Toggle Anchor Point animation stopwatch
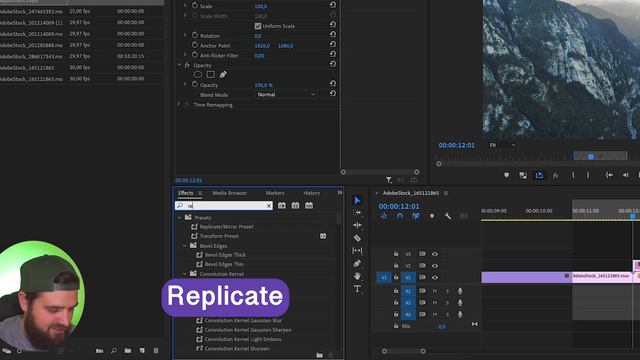Screen dimensions: 640x360 click(195, 45)
